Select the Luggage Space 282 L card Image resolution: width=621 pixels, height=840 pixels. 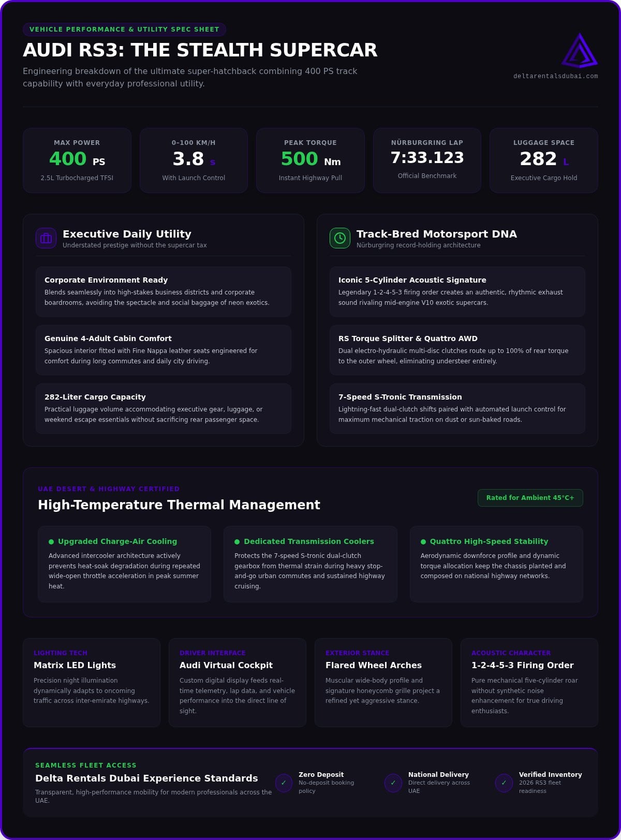(x=544, y=160)
